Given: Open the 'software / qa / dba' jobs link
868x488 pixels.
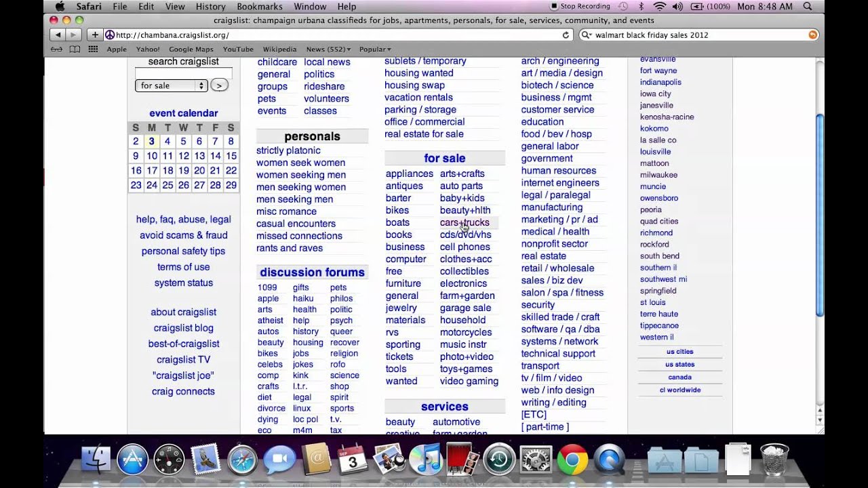Looking at the screenshot, I should (x=560, y=329).
